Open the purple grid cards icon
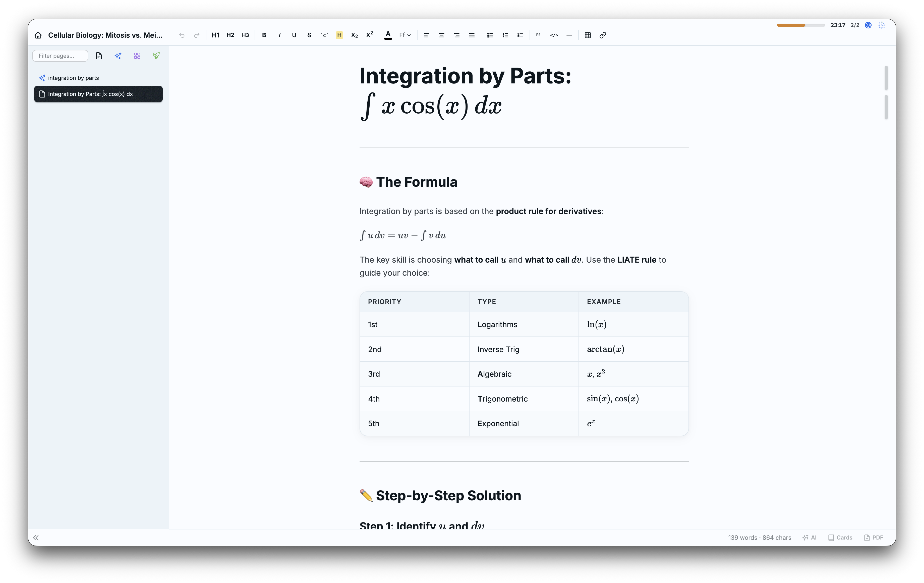This screenshot has width=924, height=583. [137, 56]
